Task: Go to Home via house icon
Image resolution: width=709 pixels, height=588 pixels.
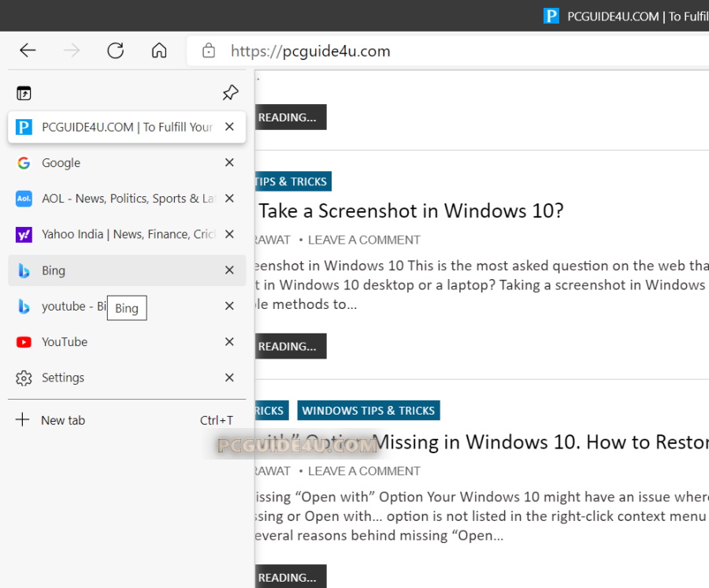Action: 159,51
